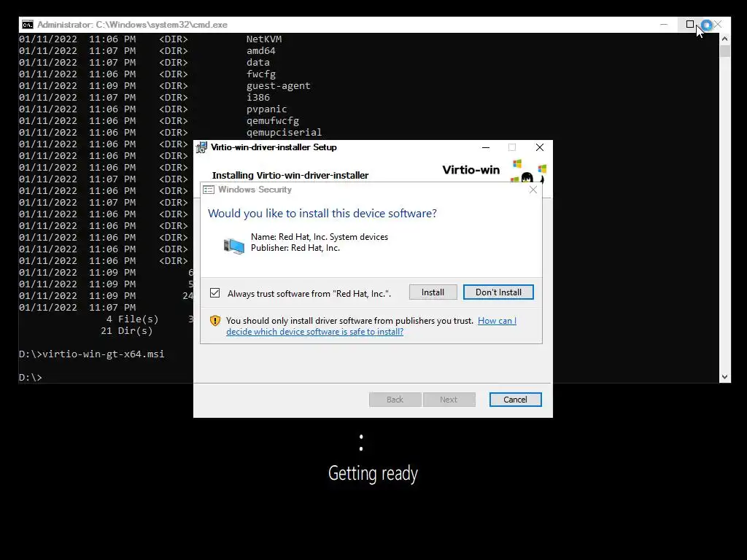Minimize the cmd.exe Administrator window
This screenshot has width=747, height=560.
pyautogui.click(x=664, y=24)
